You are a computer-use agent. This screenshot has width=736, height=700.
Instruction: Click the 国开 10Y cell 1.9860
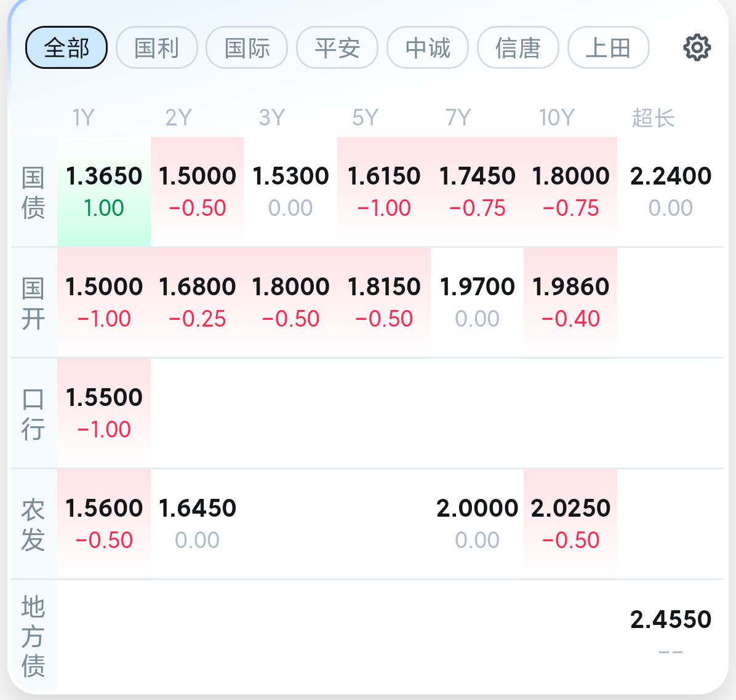coord(570,302)
